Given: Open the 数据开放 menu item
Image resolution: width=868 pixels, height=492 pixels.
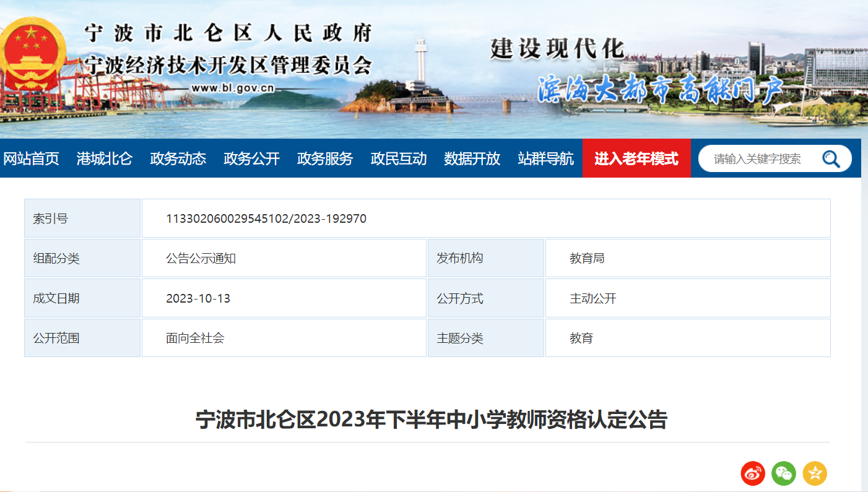Looking at the screenshot, I should click(472, 159).
